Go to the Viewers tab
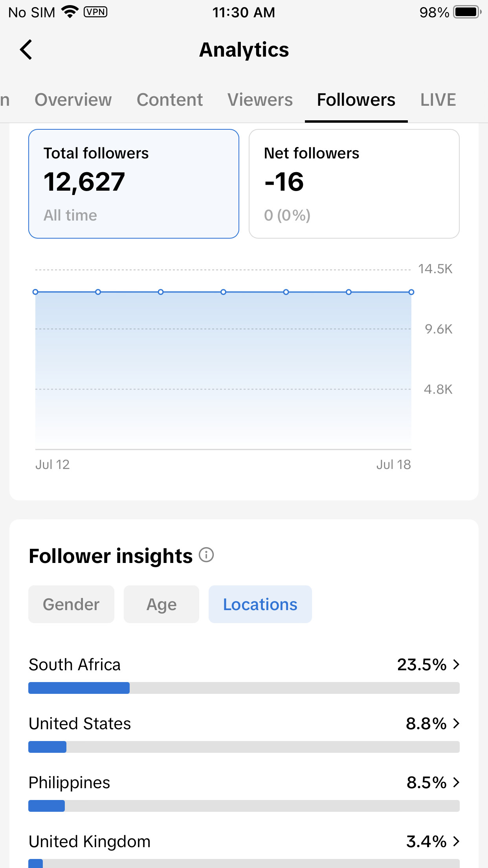Image resolution: width=488 pixels, height=868 pixels. pos(260,100)
